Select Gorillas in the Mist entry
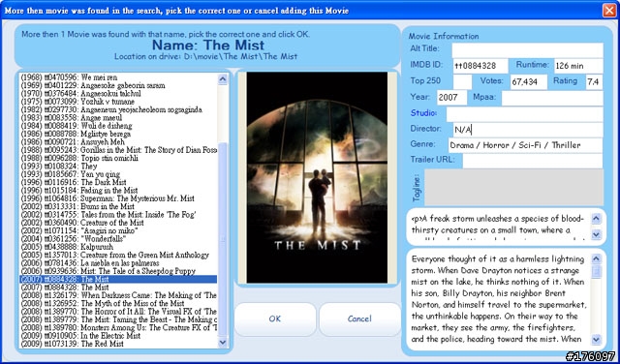Screen dimensions: 620x364 pos(118,150)
